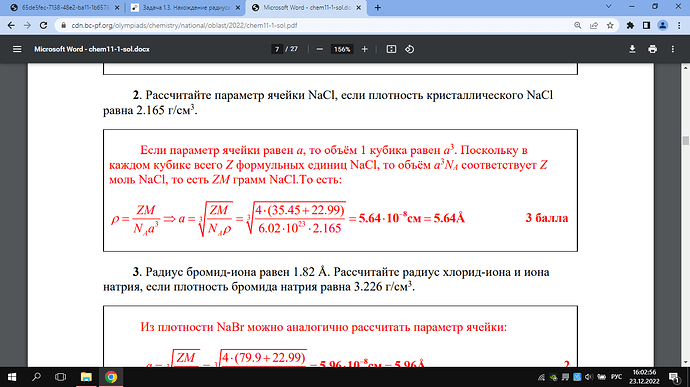Open File Explorer from the taskbar

[x=86, y=377]
